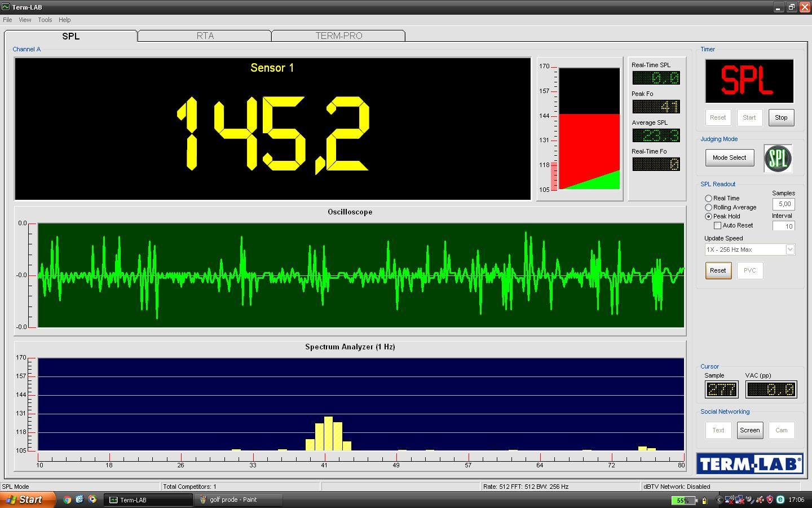Click the yellow battery tray icon

tap(704, 500)
